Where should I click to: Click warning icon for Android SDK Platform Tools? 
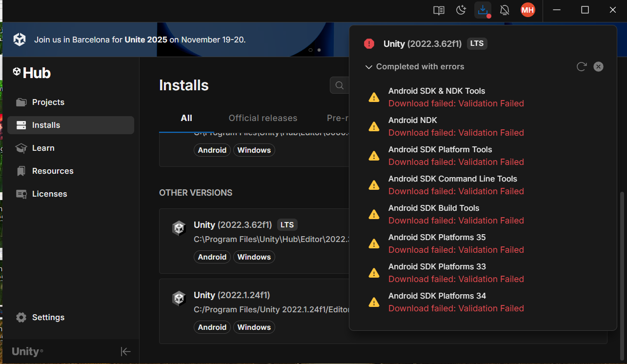pyautogui.click(x=374, y=156)
